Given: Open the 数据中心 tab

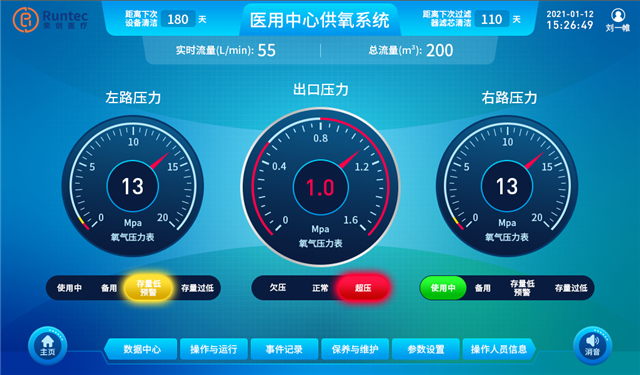Looking at the screenshot, I should point(142,349).
